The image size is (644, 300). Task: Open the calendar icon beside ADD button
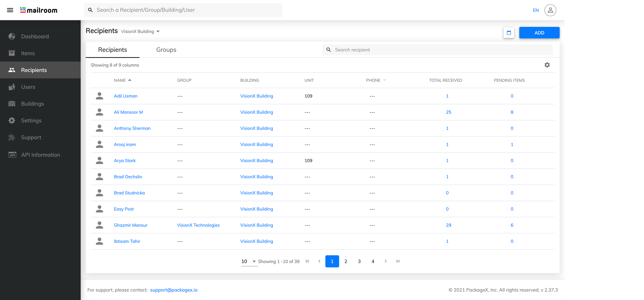tap(509, 32)
